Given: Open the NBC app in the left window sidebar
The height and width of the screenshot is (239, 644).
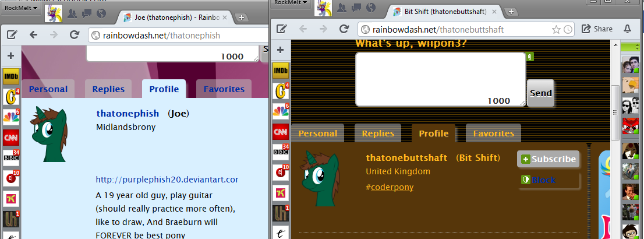Looking at the screenshot, I should click(x=10, y=117).
